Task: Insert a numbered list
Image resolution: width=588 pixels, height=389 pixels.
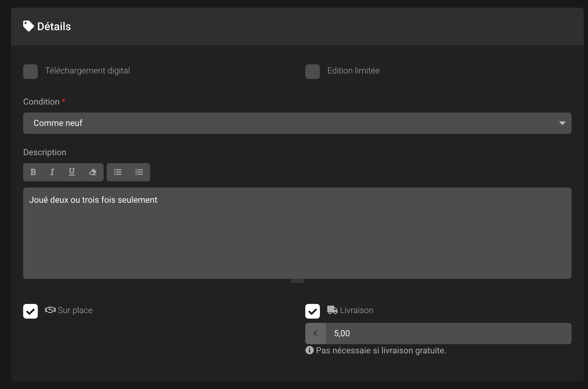Action: point(139,172)
